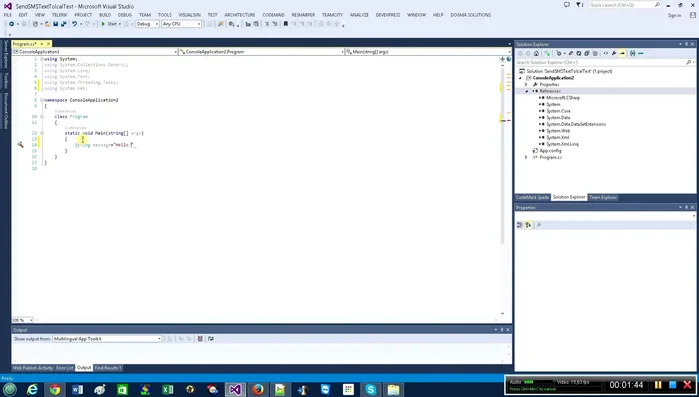Switch to the CodeMaid Spade tab
This screenshot has height=397, width=699.
[x=532, y=197]
